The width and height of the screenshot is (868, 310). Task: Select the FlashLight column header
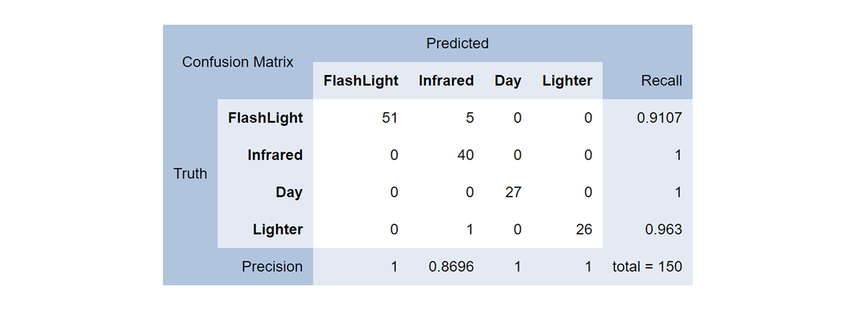[361, 81]
